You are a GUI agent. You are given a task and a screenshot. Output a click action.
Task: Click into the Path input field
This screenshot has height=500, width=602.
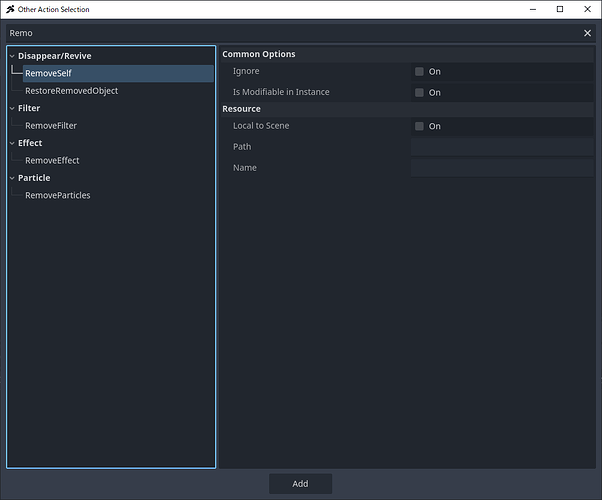point(501,147)
